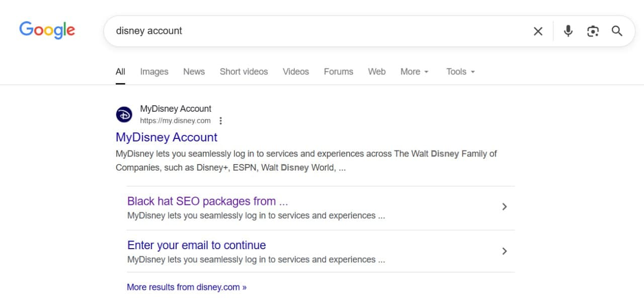Expand the More dropdown
The width and height of the screenshot is (644, 305).
coord(415,71)
